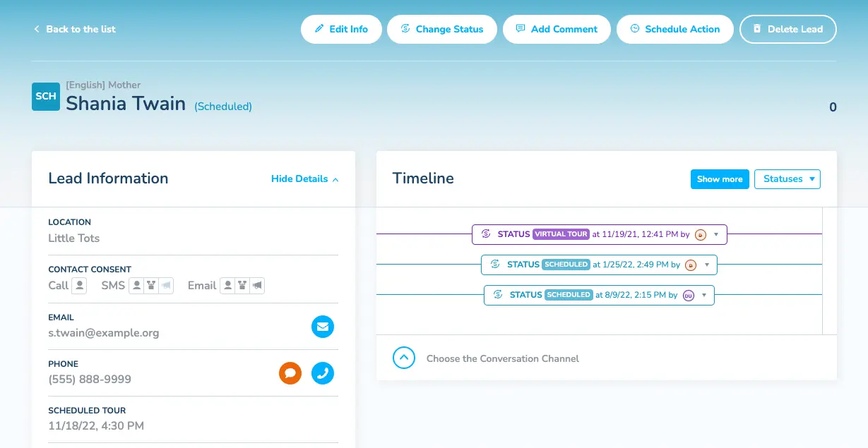Viewport: 868px width, 448px height.
Task: Click the status icon in the 8/9/22 Scheduled entry
Action: click(498, 295)
